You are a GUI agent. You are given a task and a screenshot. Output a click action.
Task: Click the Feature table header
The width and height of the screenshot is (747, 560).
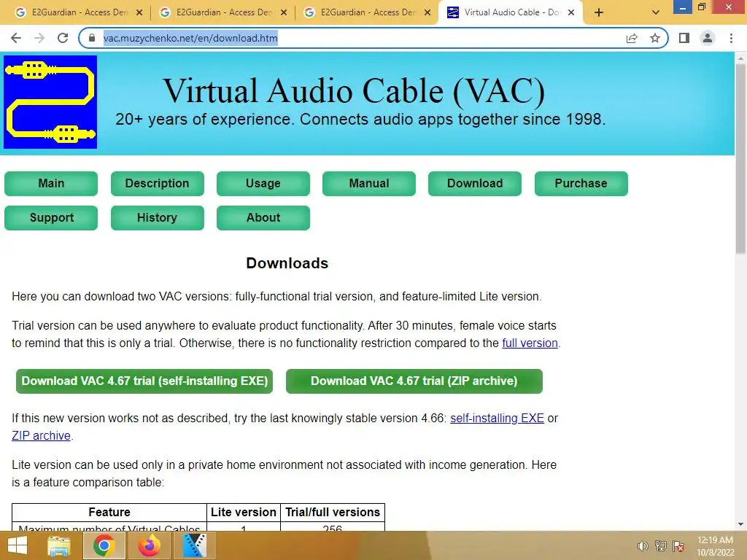[x=109, y=513]
